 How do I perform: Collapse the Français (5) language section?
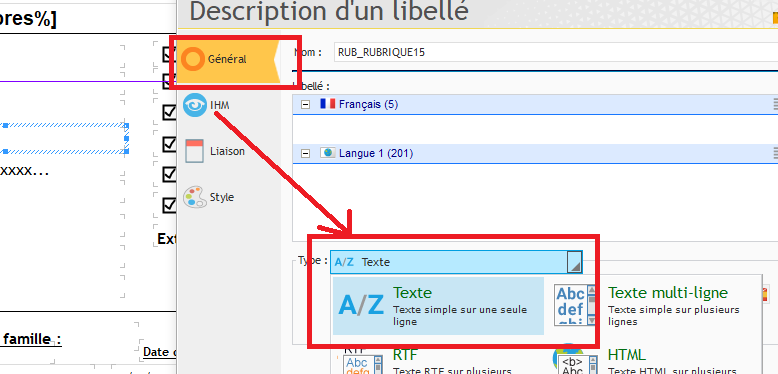(306, 105)
